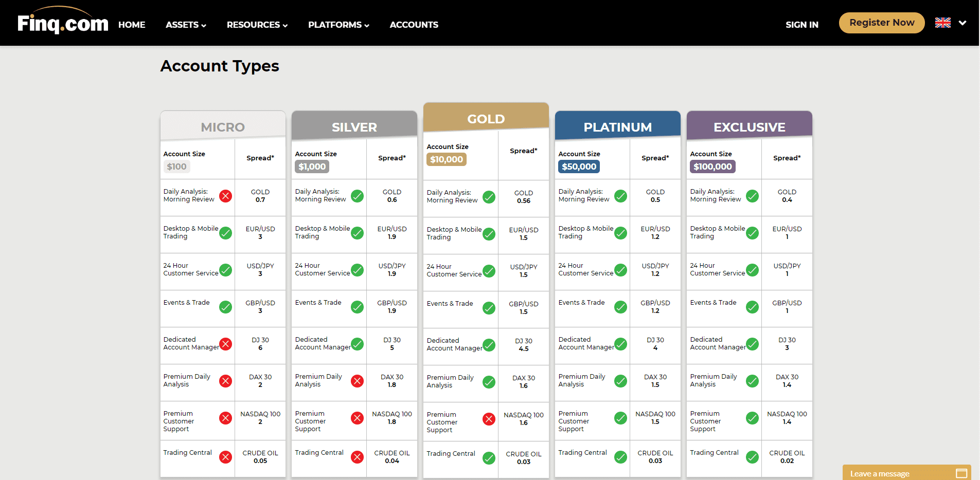Click Micro's green check for Events & Trade
The height and width of the screenshot is (480, 980).
(x=225, y=307)
